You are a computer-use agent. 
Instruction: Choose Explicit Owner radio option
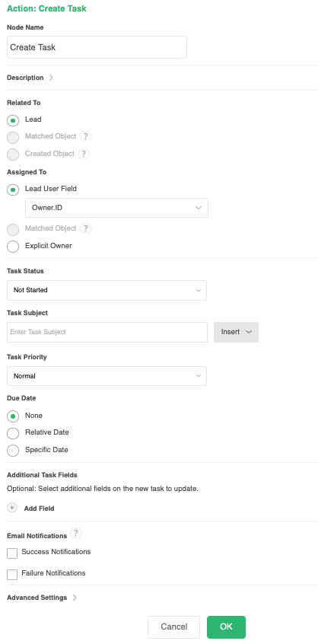point(13,247)
